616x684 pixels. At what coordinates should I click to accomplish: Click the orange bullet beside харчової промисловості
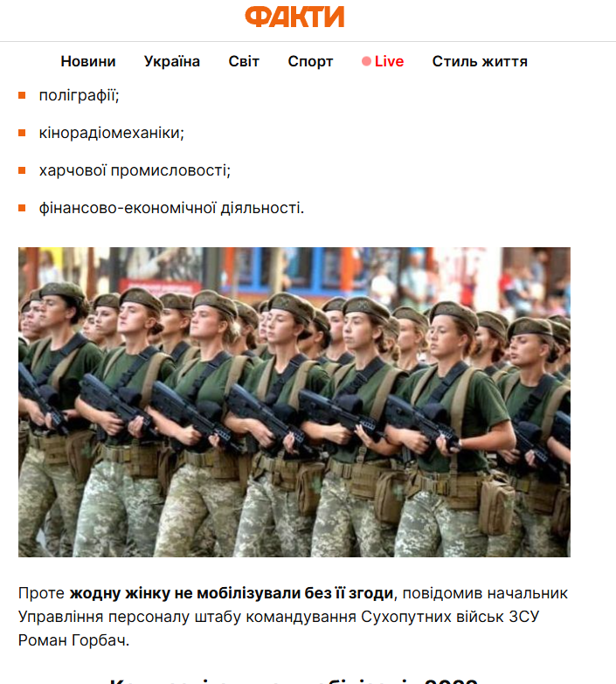(x=22, y=170)
